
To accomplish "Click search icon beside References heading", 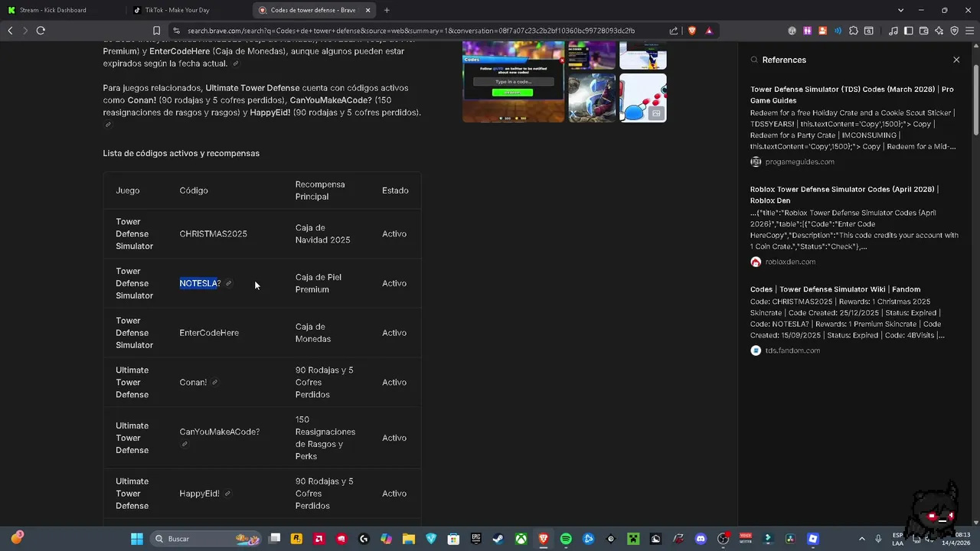I will (x=754, y=60).
